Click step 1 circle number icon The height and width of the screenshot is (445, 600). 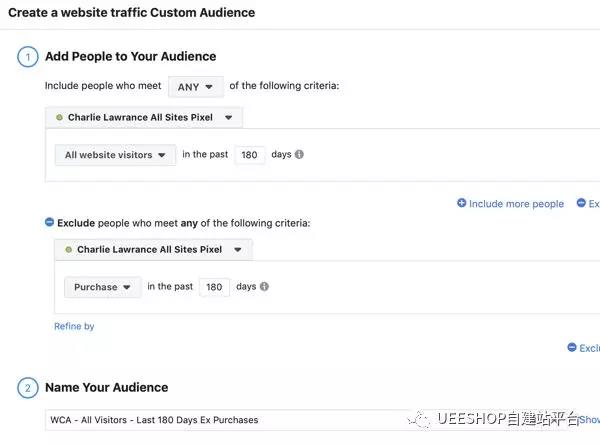(28, 57)
